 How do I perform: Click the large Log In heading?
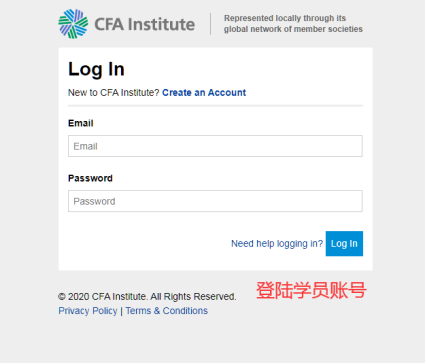pyautogui.click(x=96, y=70)
